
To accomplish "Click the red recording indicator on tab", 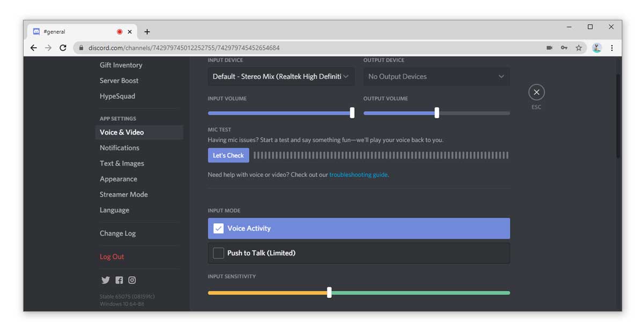I will [x=120, y=32].
